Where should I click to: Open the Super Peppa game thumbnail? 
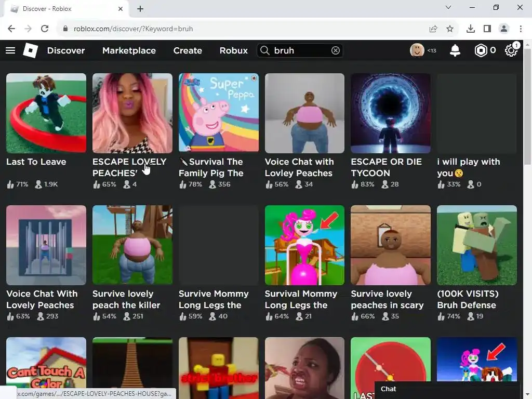pyautogui.click(x=219, y=113)
